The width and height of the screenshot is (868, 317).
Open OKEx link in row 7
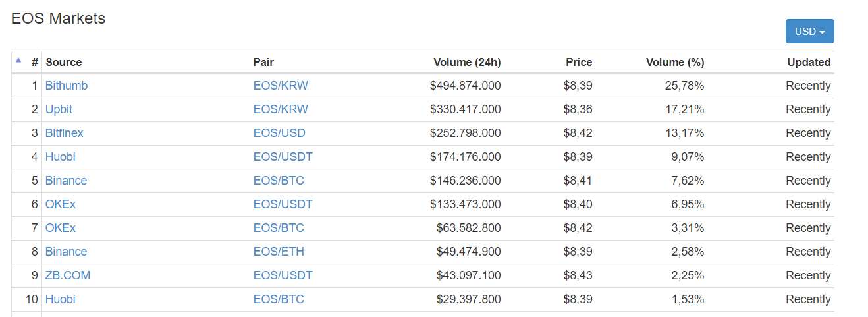point(61,228)
